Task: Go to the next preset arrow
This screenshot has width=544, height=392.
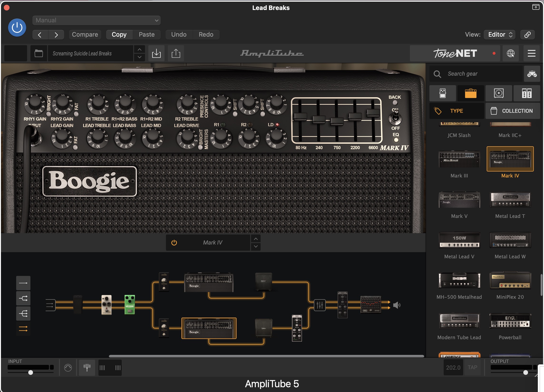Action: coord(56,35)
